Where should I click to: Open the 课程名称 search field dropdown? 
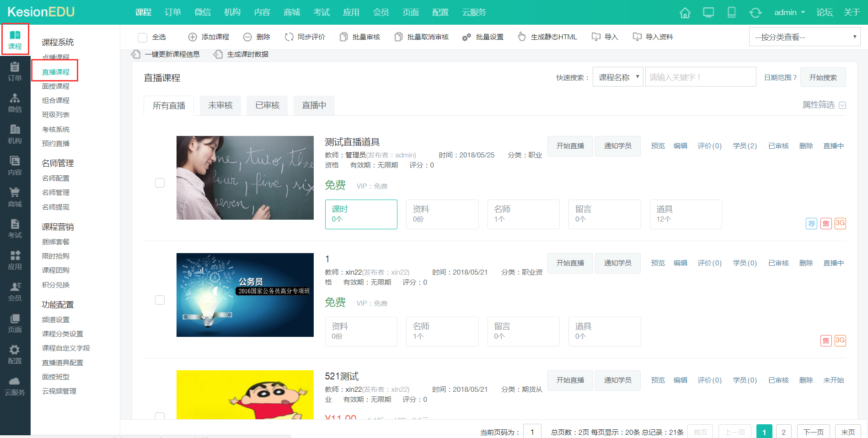[x=617, y=76]
